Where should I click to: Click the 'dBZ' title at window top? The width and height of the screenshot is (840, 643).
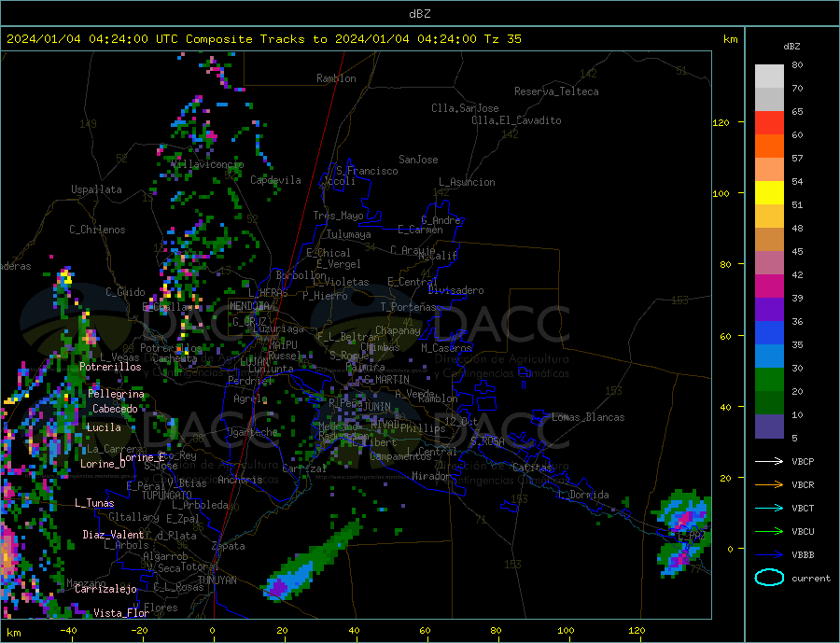coord(419,14)
